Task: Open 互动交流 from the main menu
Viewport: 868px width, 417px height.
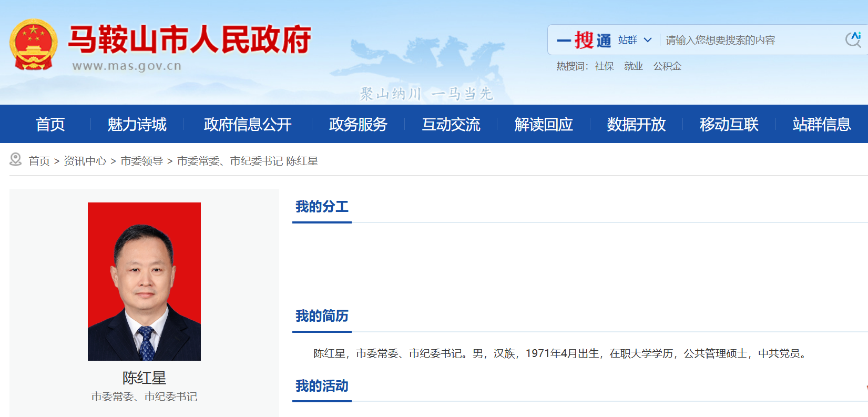Action: (451, 124)
